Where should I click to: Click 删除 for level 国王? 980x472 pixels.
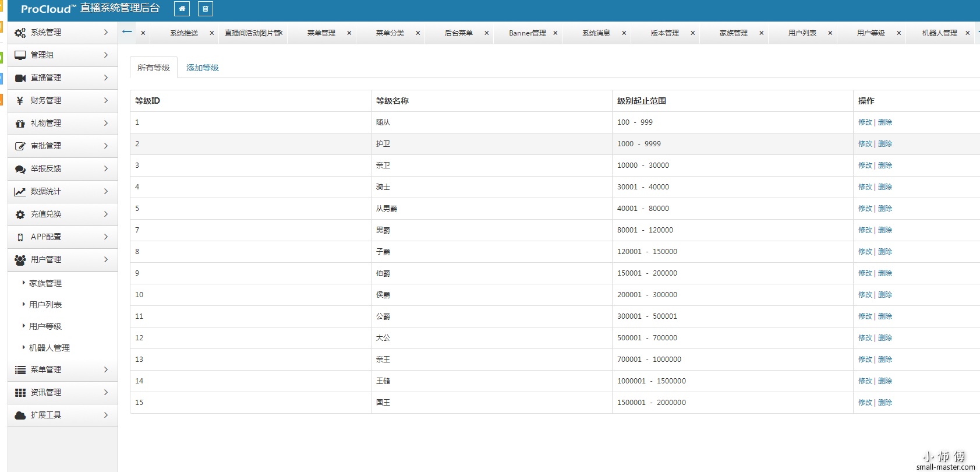885,403
